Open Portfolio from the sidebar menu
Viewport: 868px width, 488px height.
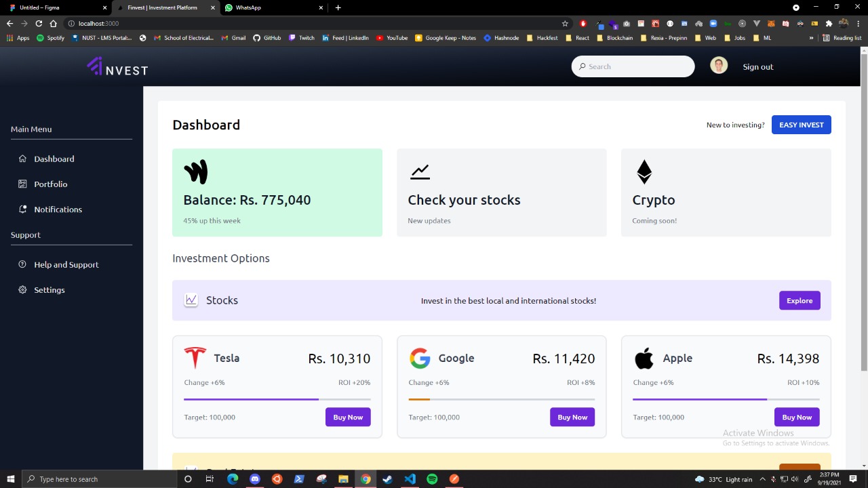click(x=51, y=184)
